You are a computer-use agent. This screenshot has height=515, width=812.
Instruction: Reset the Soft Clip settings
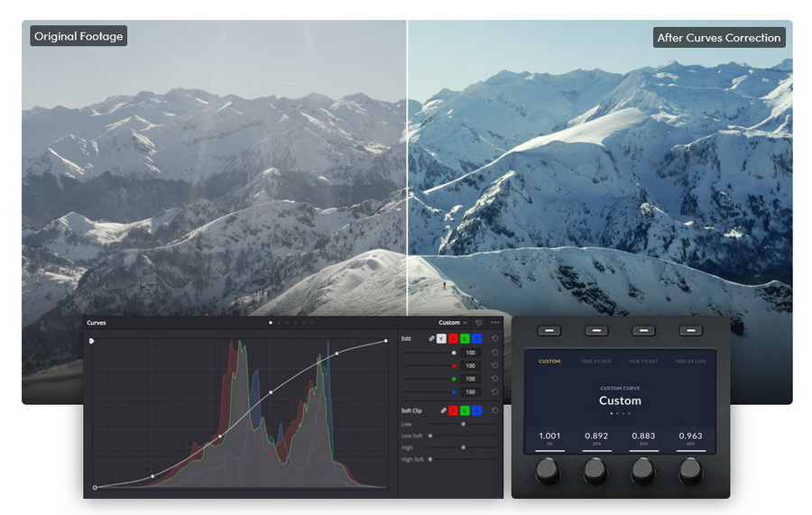[495, 410]
